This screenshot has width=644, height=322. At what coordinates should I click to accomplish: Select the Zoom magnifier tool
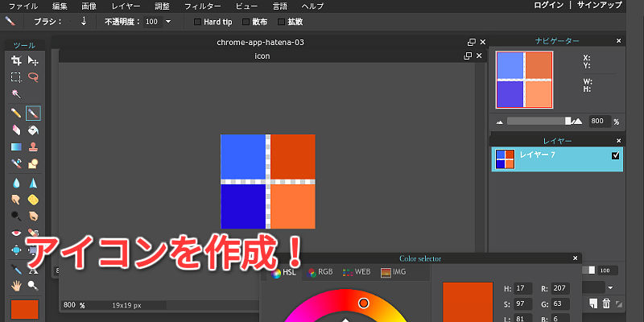(33, 286)
